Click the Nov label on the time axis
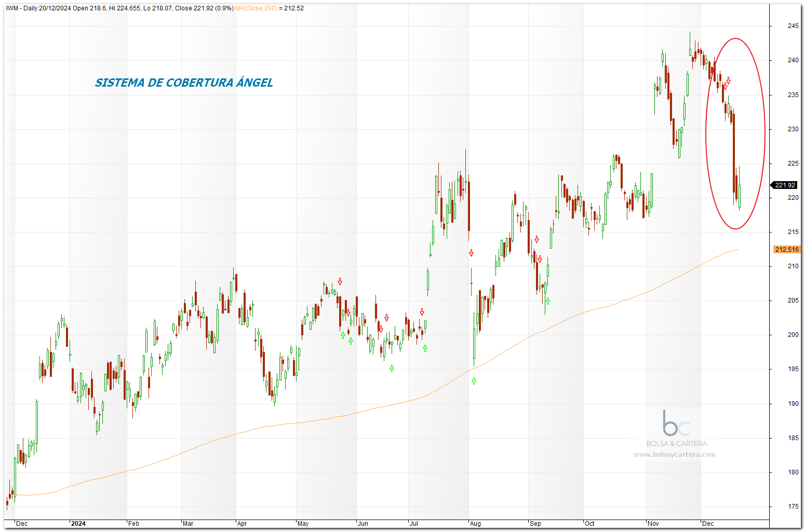Viewport: 805px width, 532px height. [x=653, y=524]
